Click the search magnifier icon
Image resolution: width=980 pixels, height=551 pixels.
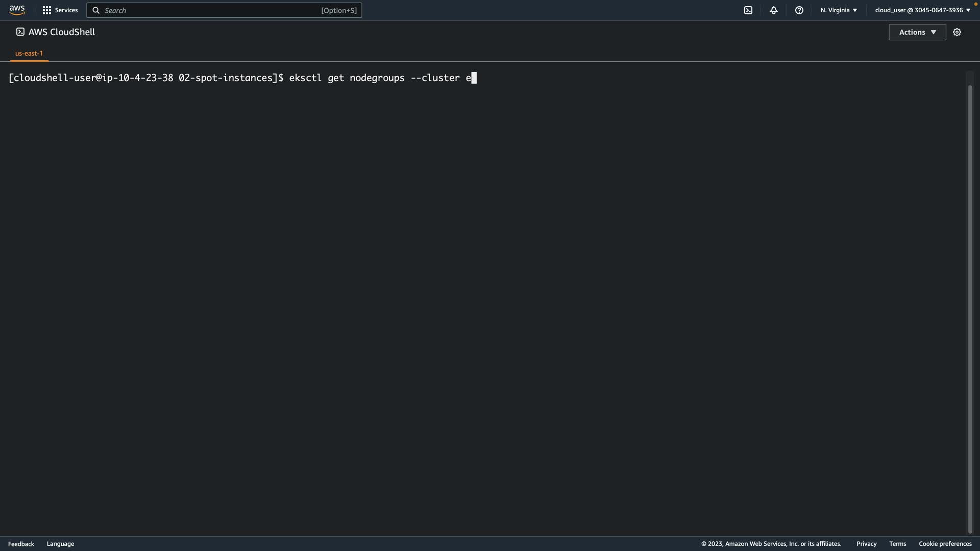click(96, 10)
